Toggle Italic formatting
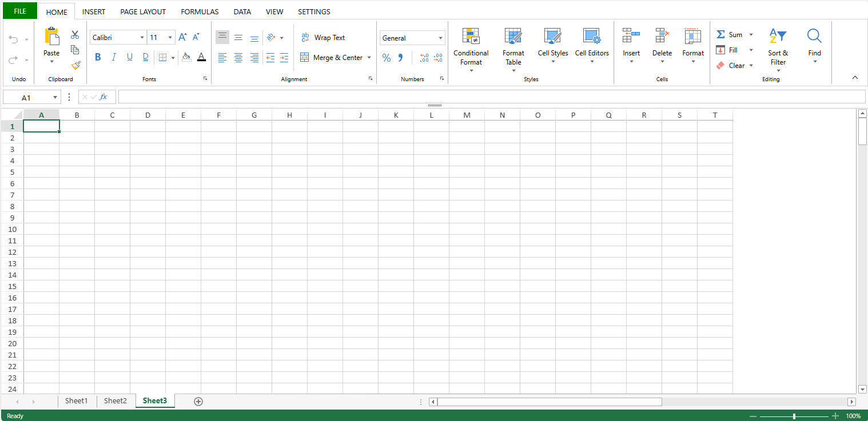This screenshot has height=421, width=868. click(114, 57)
